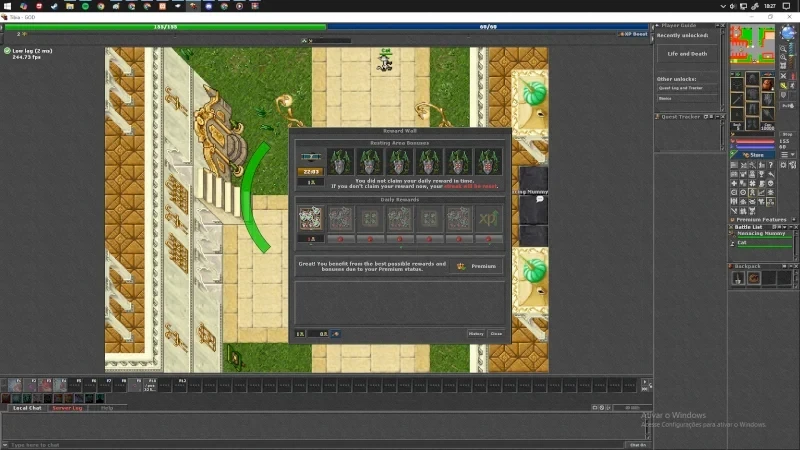Open the trophy icon in control buttons
Image resolution: width=800 pixels, height=450 pixels.
tap(761, 174)
